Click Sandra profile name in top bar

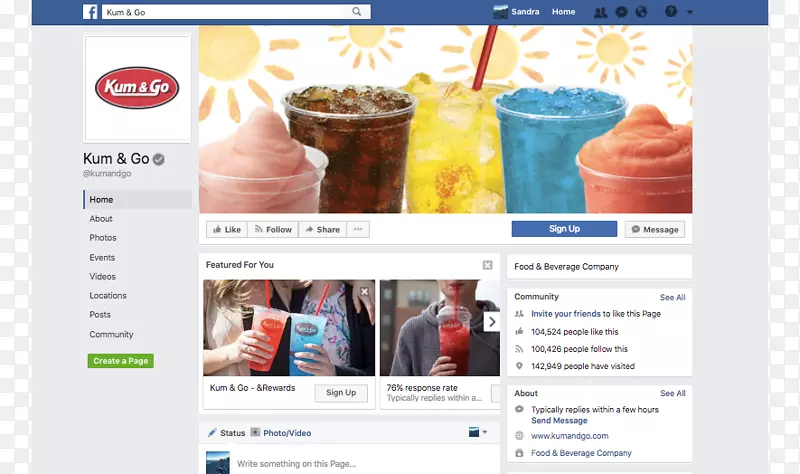coord(525,12)
